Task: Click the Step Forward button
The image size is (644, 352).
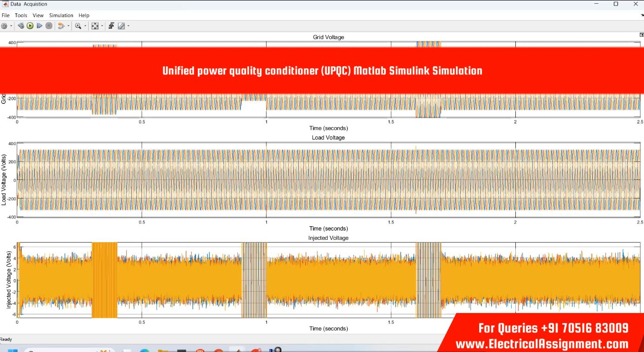Action: pos(39,26)
